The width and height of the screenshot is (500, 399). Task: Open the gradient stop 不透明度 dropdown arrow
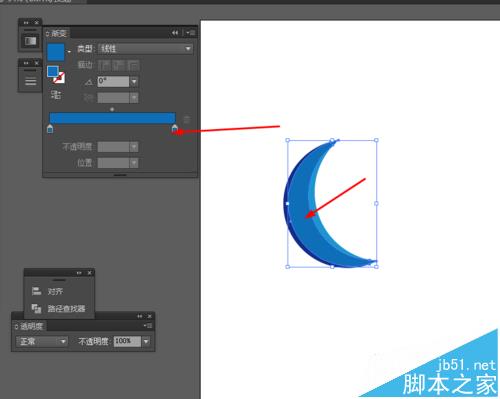click(134, 147)
